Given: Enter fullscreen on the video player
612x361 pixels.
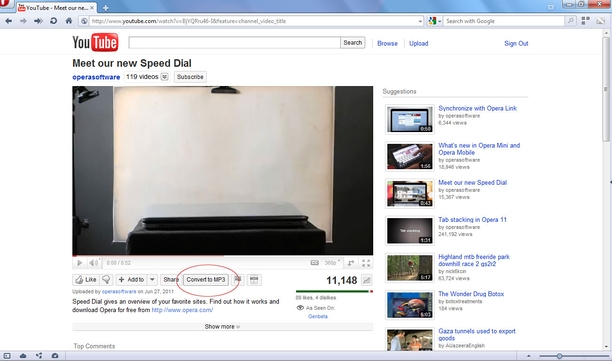Looking at the screenshot, I should coord(366,263).
